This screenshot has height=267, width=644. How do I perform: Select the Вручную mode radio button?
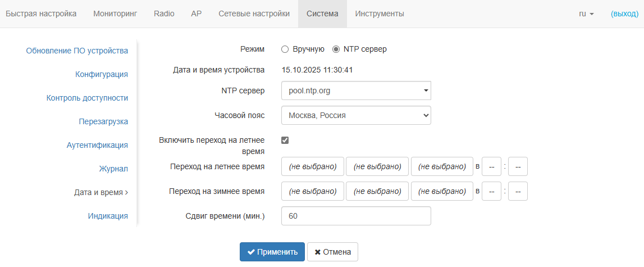[x=285, y=49]
